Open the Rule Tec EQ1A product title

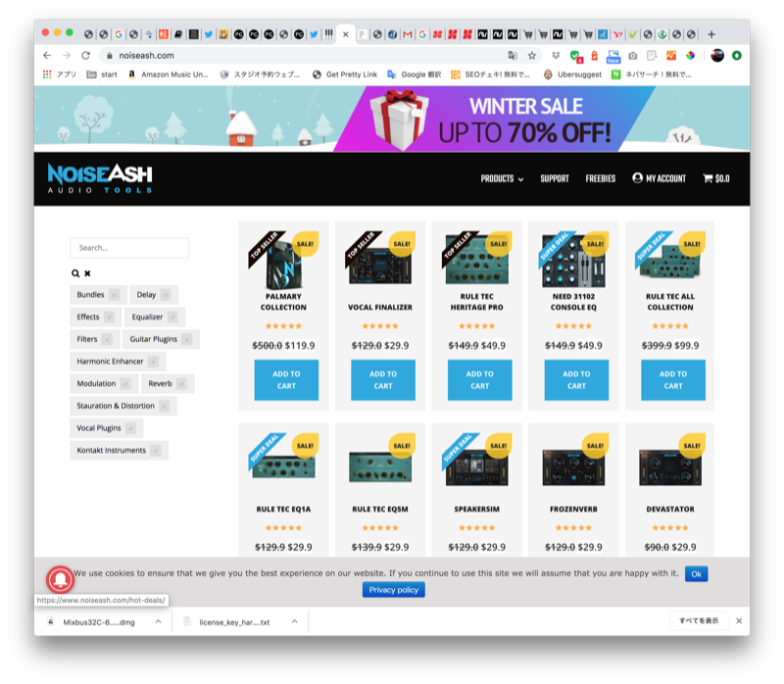click(283, 509)
